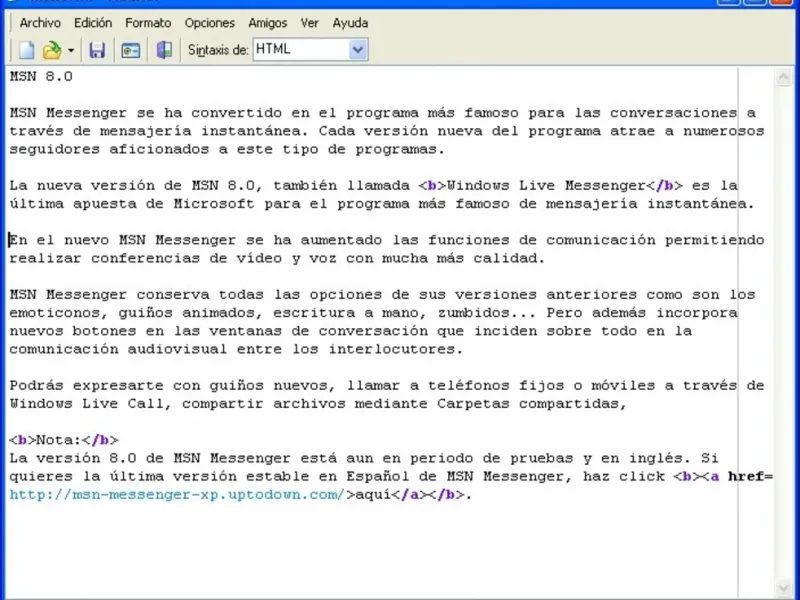Screen dimensions: 800x600
Task: Open the Formato menu
Action: coord(148,23)
